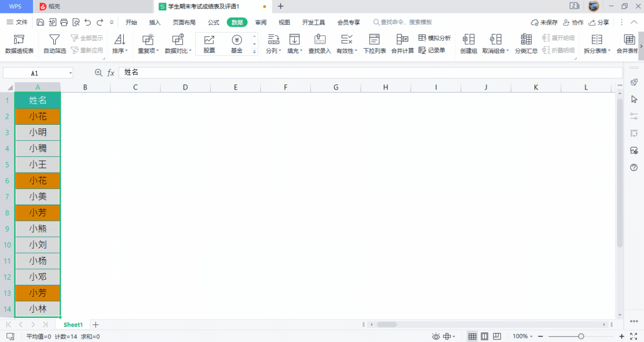
Task: Switch to page break preview in status bar
Action: pyautogui.click(x=497, y=336)
